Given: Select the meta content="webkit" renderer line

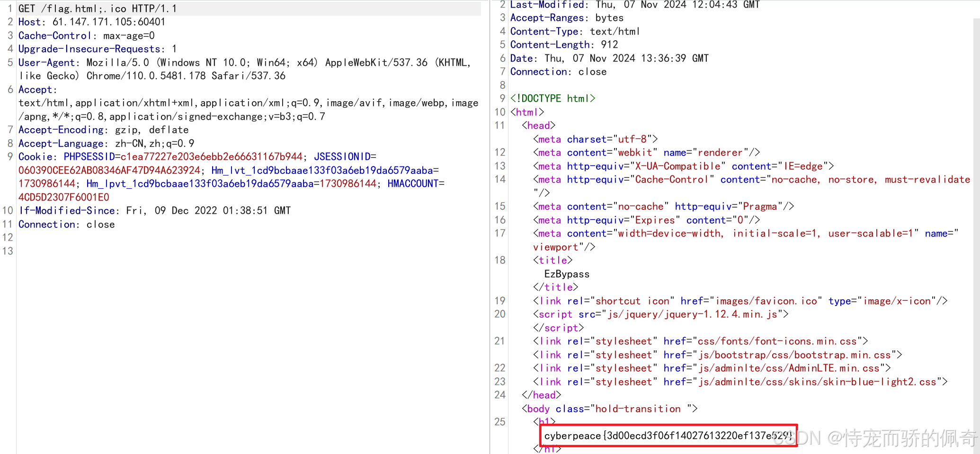Looking at the screenshot, I should [647, 152].
